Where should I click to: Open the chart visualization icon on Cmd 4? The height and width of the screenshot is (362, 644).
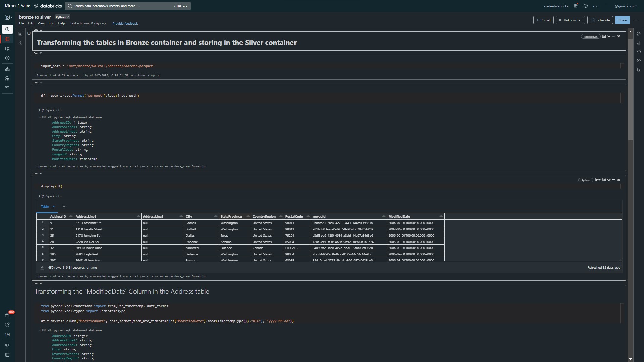point(604,180)
